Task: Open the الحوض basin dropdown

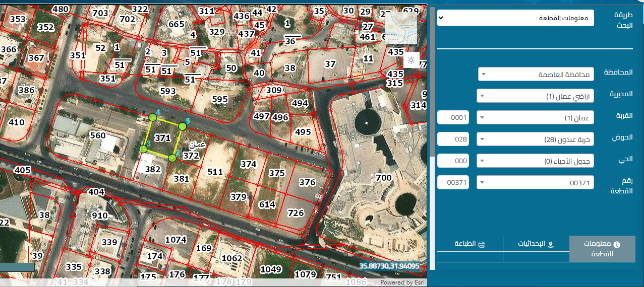Action: [x=536, y=139]
